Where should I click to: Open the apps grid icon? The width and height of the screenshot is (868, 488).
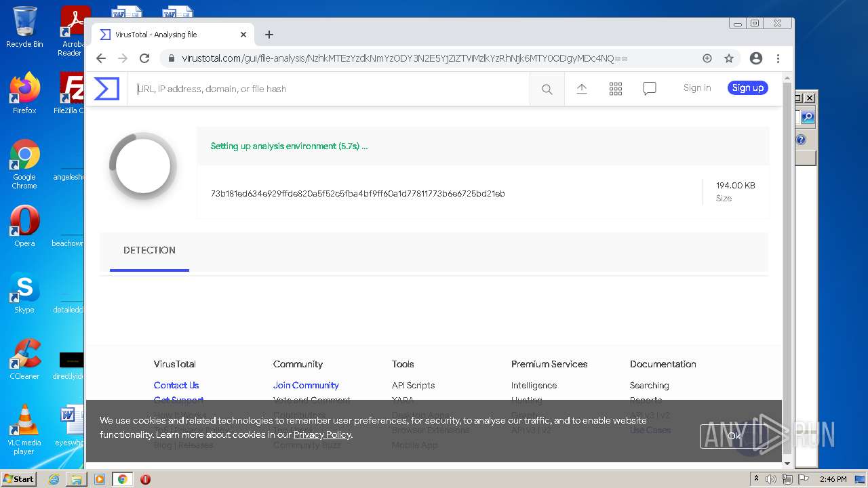pyautogui.click(x=616, y=89)
